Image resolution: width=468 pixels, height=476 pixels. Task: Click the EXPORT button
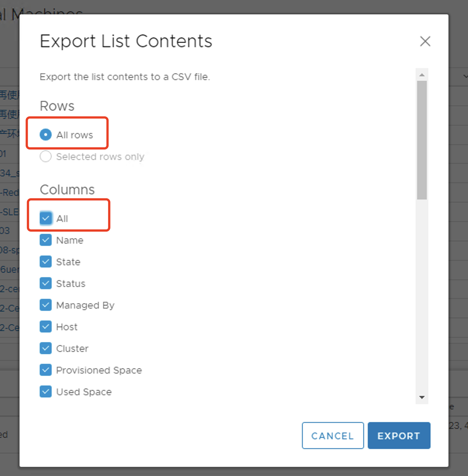click(x=399, y=436)
